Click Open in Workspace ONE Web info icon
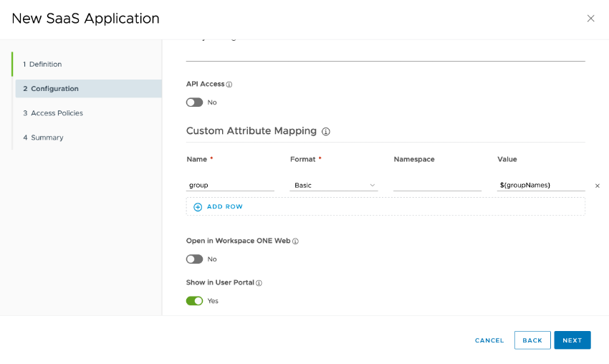Viewport: 609px width, 364px height. pos(295,241)
